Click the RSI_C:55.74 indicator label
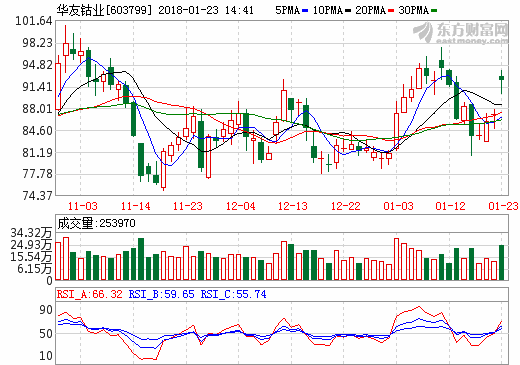The image size is (520, 365). 233,294
